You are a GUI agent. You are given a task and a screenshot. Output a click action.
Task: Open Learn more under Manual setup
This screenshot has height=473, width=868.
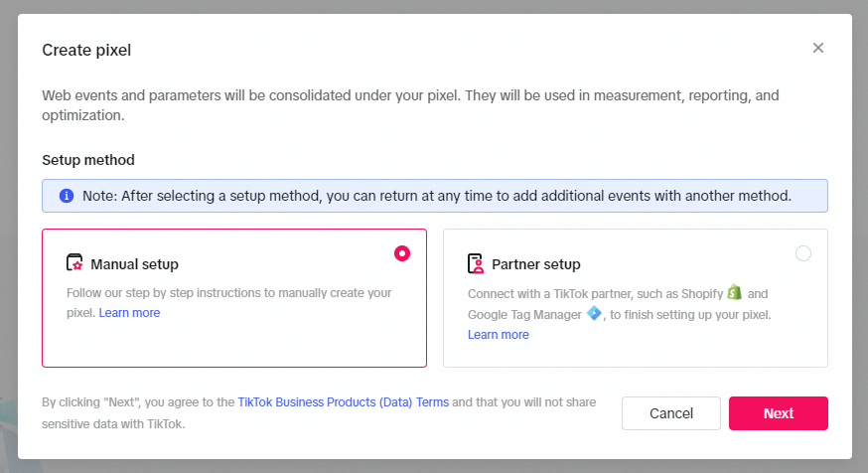(129, 313)
